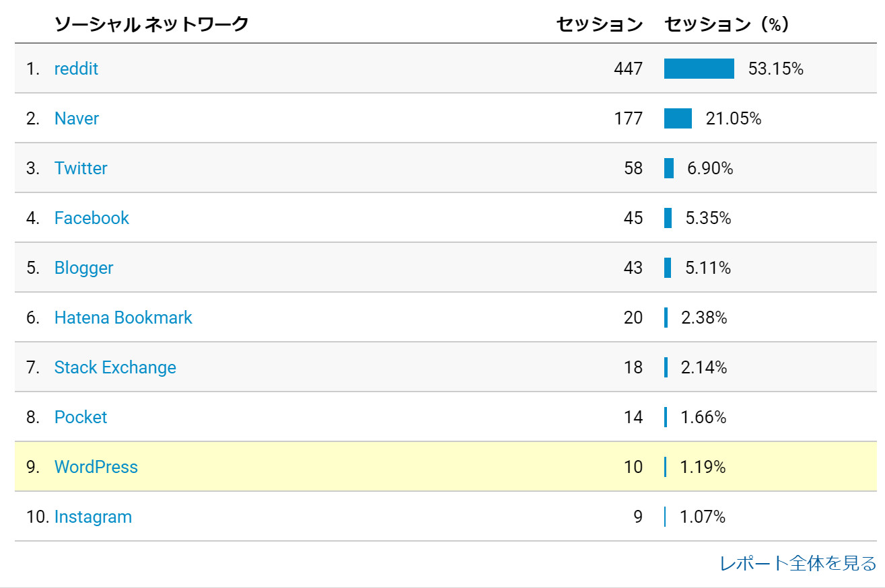Image resolution: width=885 pixels, height=588 pixels.
Task: Open Hatena Bookmark link
Action: (x=123, y=318)
